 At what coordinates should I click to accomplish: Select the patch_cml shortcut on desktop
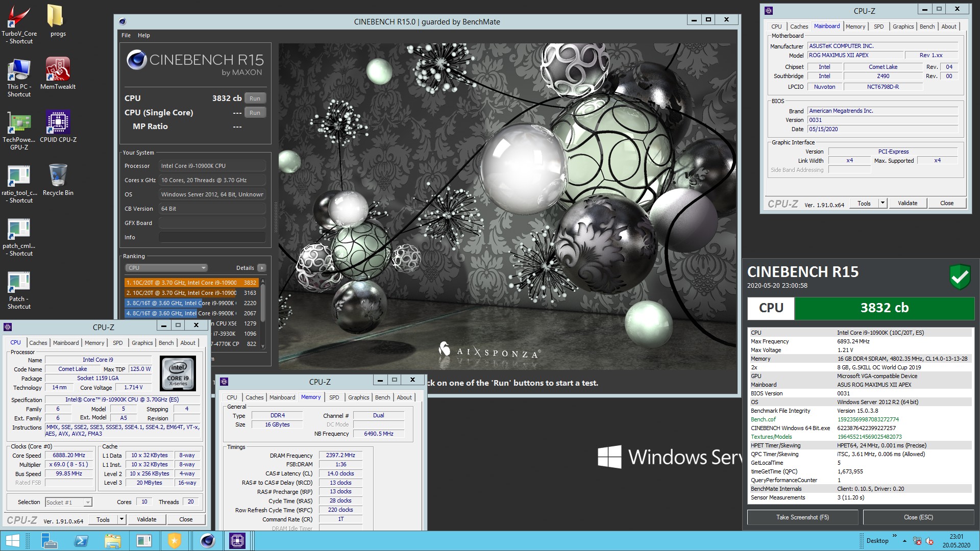19,237
